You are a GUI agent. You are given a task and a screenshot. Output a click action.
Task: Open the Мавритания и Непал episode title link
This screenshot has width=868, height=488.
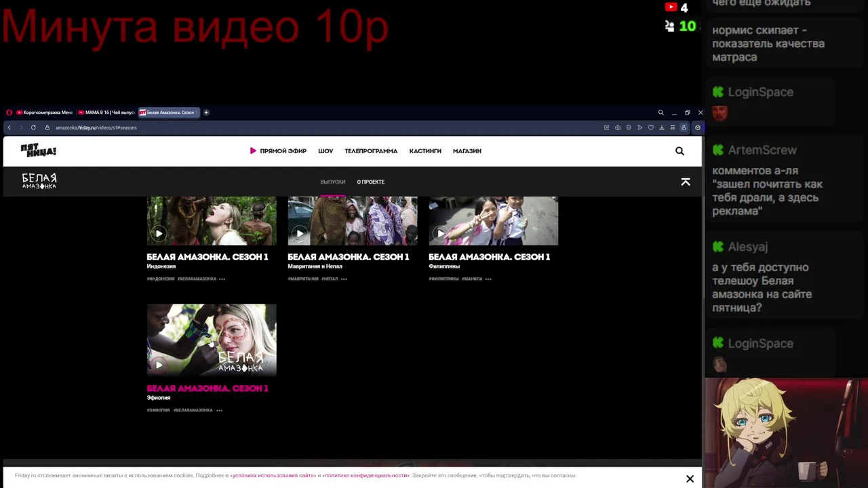point(349,257)
